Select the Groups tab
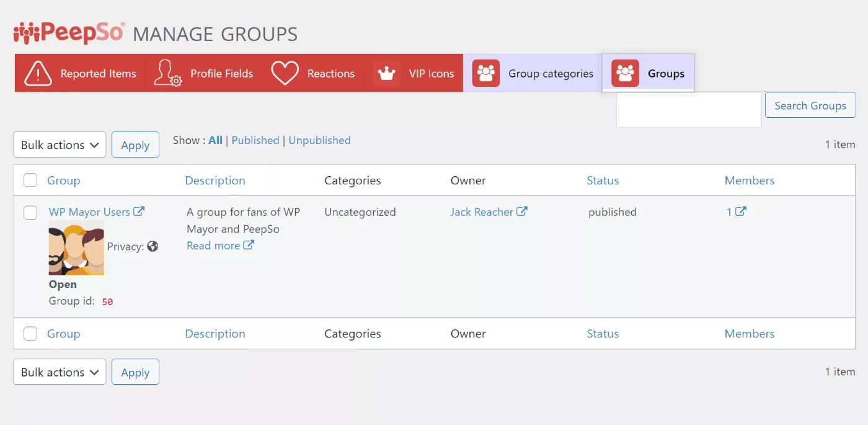The image size is (868, 425). coord(648,73)
